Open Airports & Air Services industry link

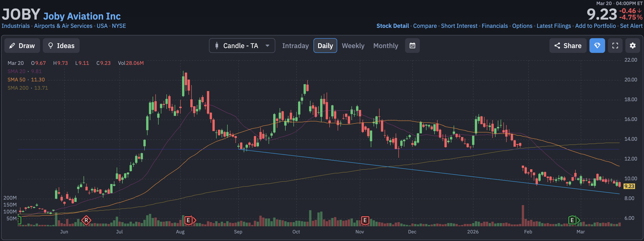[x=63, y=26]
